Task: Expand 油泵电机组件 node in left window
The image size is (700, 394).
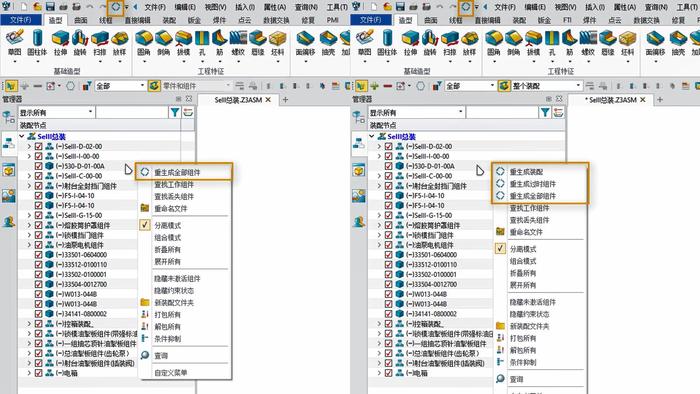Action: 29,245
